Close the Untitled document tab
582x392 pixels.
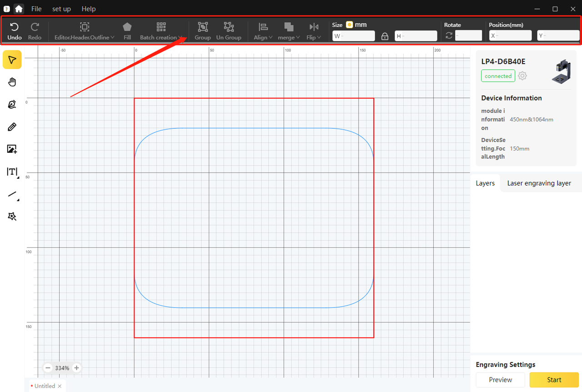pyautogui.click(x=60, y=386)
